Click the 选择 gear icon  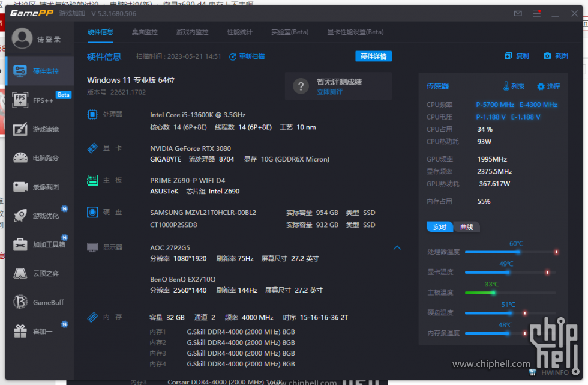point(541,86)
